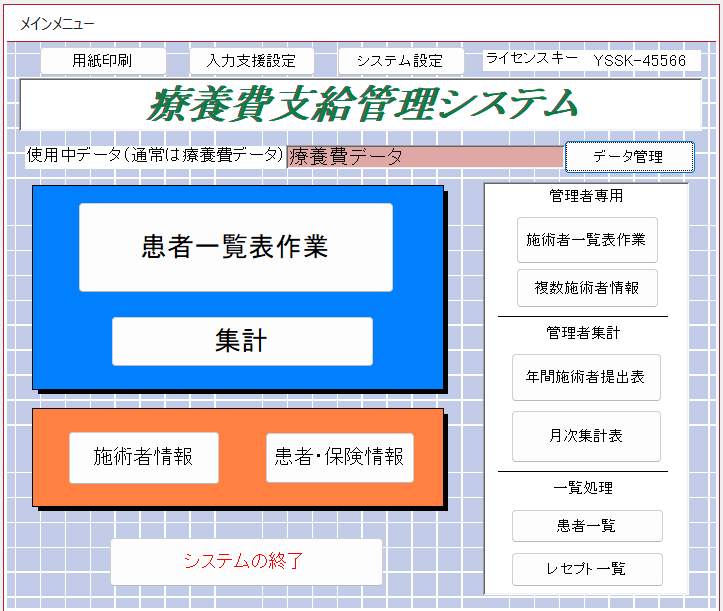
Task: Open 患者一覧表作業 in the blue panel
Action: coord(235,247)
